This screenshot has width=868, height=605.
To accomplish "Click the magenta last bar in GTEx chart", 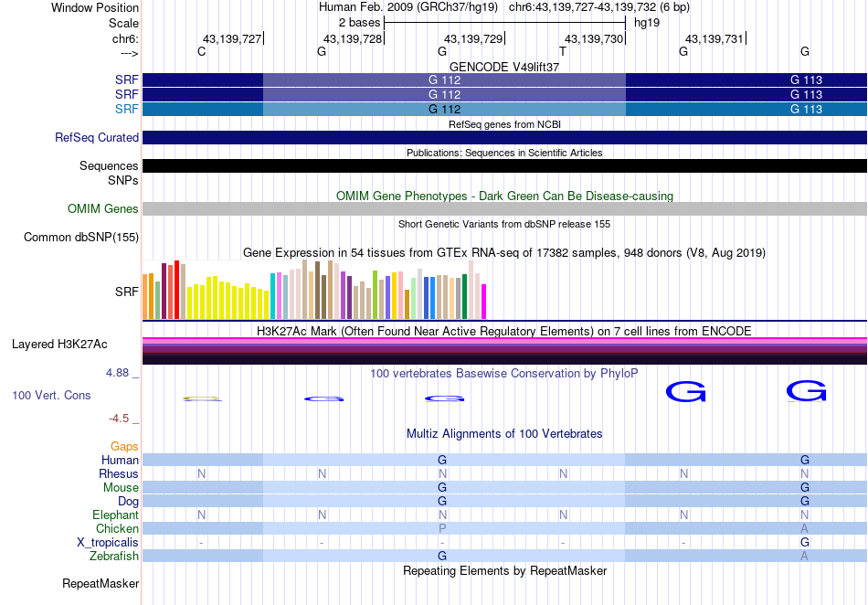I will 484,302.
